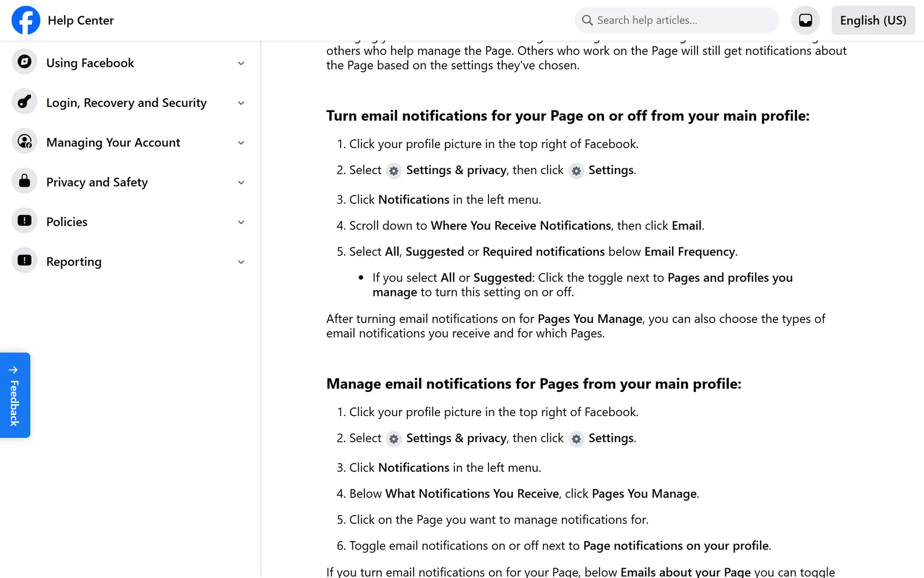Viewport: 924px width, 578px height.
Task: Click the Policies sidebar label
Action: [x=67, y=222]
